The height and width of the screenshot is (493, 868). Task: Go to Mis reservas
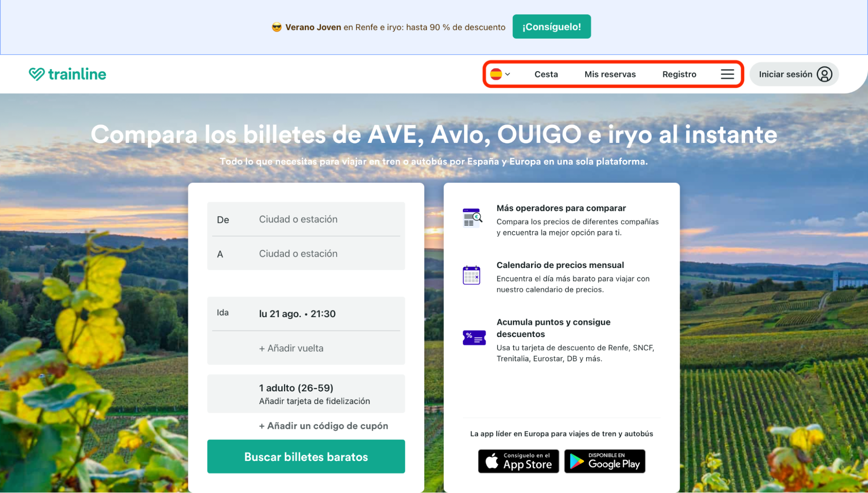point(610,74)
